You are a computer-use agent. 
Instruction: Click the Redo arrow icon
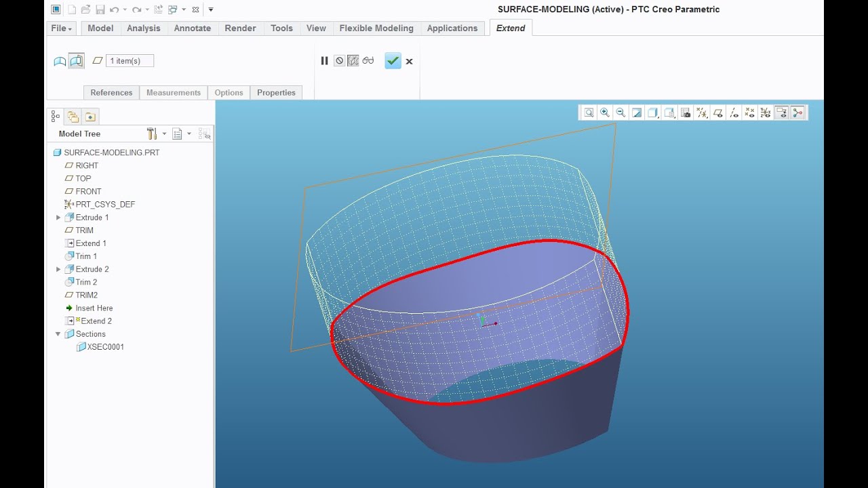(x=136, y=9)
